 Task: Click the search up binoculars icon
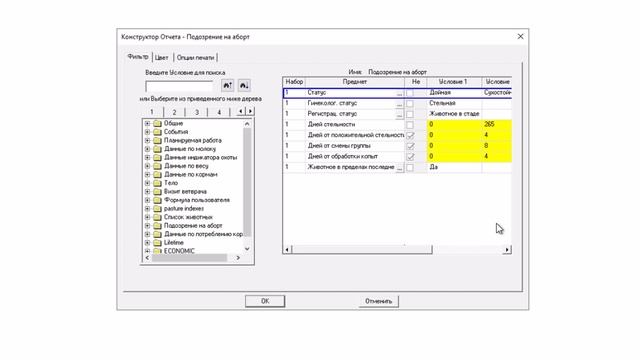[227, 85]
